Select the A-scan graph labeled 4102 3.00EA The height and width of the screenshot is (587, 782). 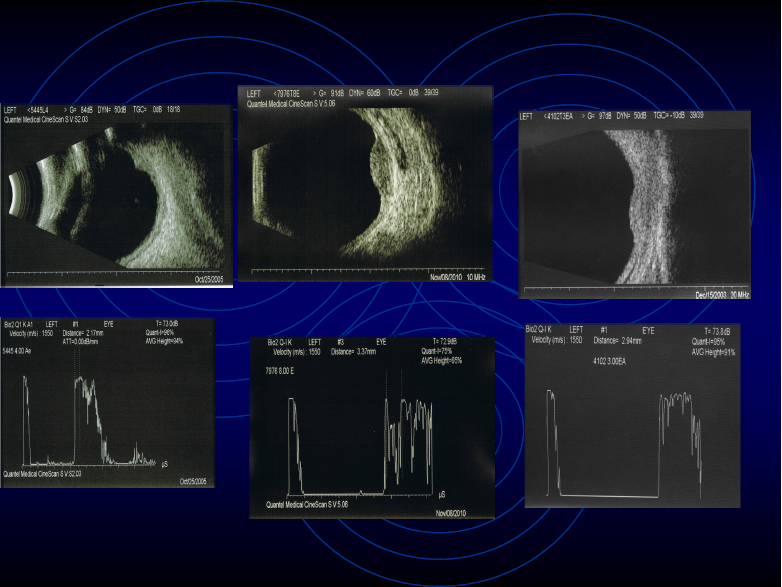[632, 415]
